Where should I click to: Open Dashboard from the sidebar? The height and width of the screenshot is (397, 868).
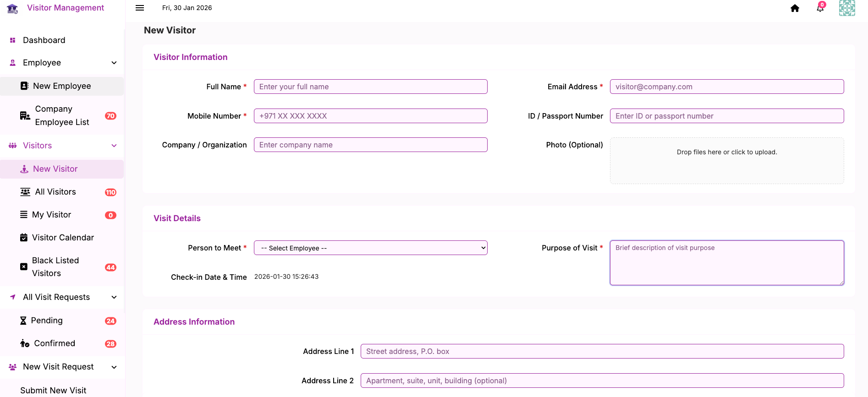click(44, 40)
